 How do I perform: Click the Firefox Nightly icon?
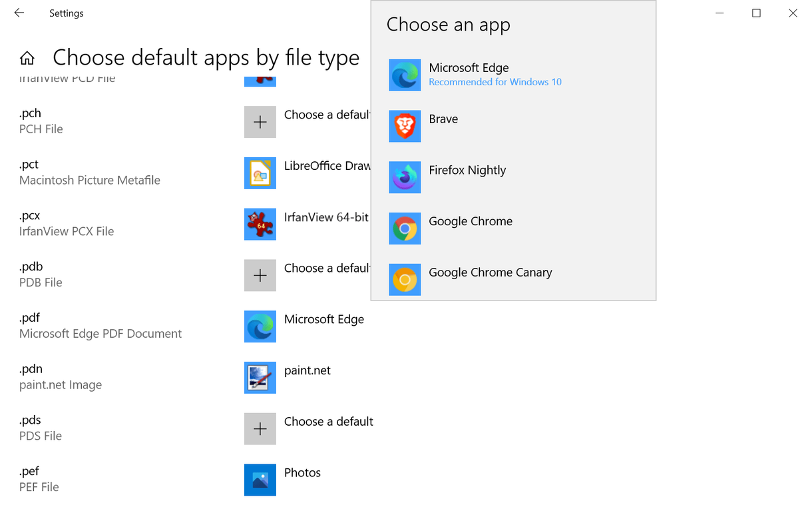[405, 177]
